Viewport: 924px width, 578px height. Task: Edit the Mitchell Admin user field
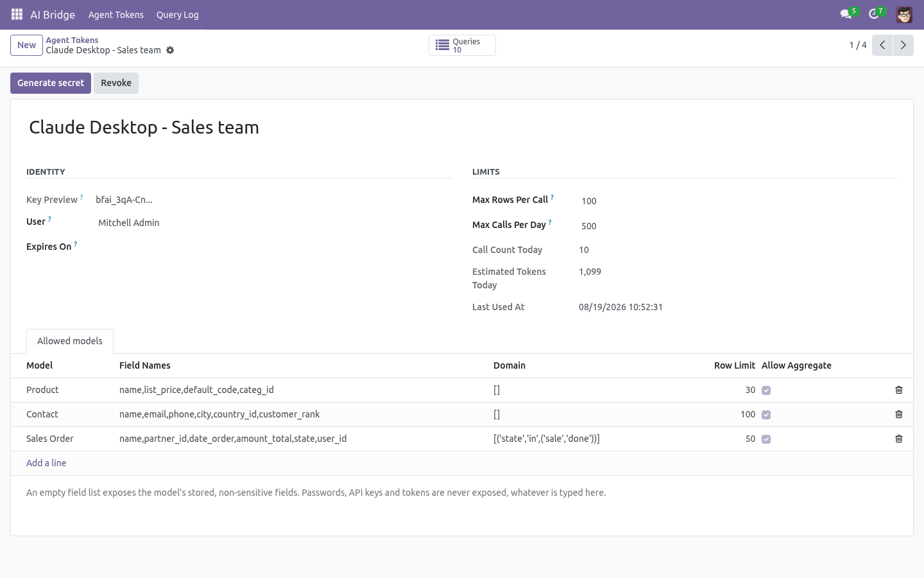tap(273, 223)
